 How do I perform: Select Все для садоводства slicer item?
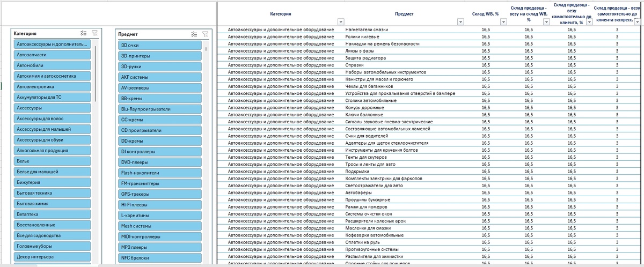(52, 235)
